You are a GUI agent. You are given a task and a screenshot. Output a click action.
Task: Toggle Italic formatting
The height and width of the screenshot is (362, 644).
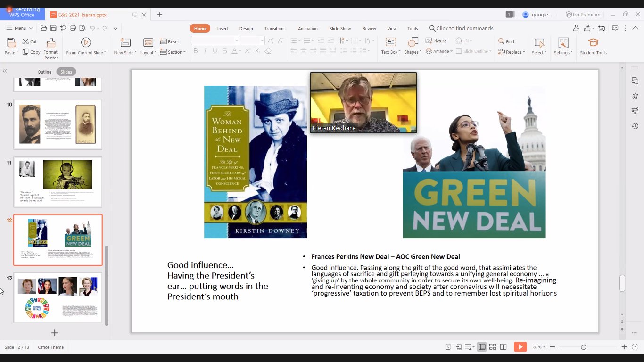(x=205, y=51)
